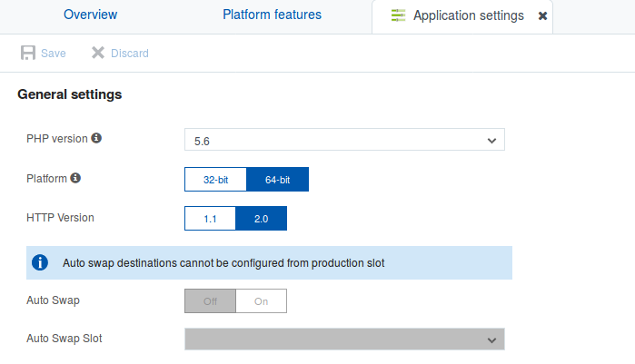Switch to the Overview tab
This screenshot has height=364, width=635.
[90, 15]
